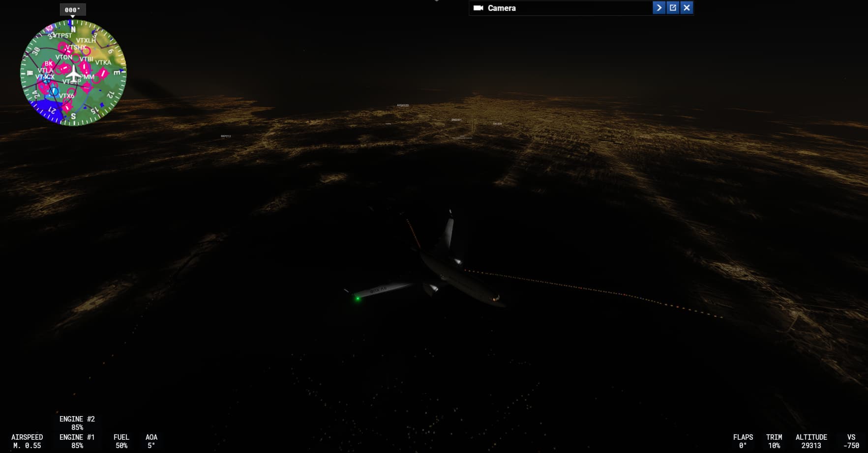Click the "12" bearing mark on the compass
This screenshot has height=453, width=868.
[x=111, y=94]
